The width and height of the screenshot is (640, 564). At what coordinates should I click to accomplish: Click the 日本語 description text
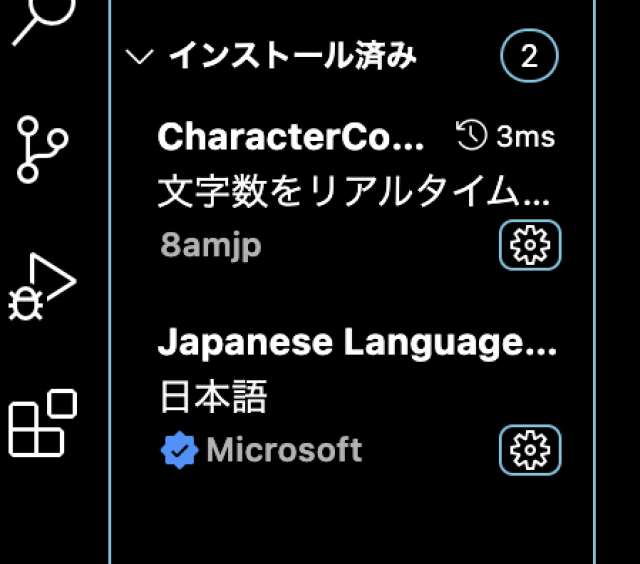coord(214,398)
